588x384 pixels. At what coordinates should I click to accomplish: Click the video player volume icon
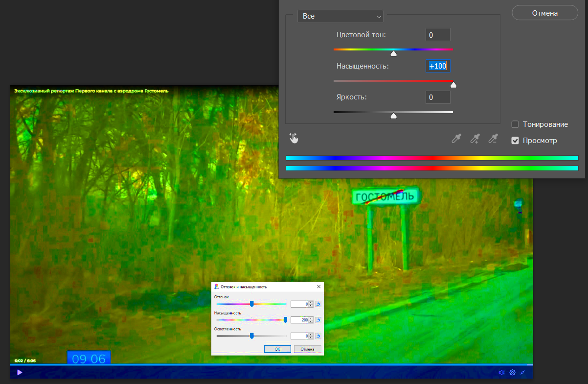point(501,372)
